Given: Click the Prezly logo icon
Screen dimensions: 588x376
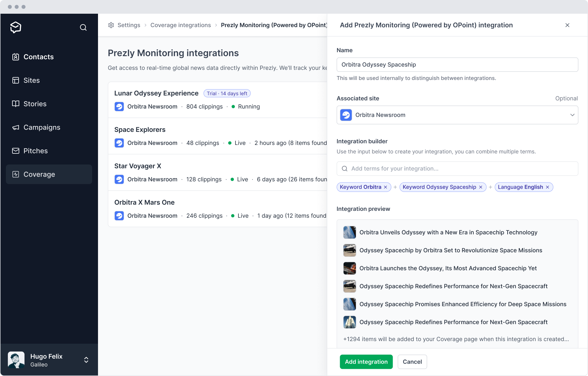Looking at the screenshot, I should coord(16,27).
